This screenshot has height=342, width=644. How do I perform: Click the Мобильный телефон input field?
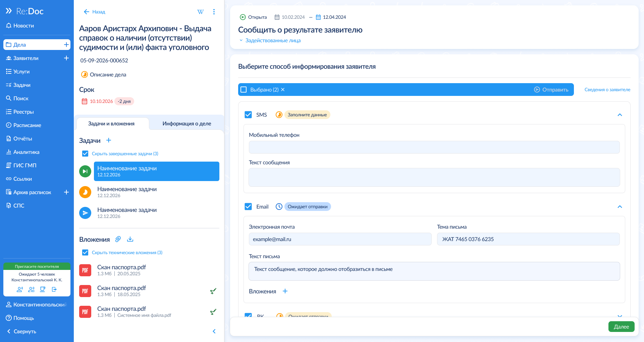pos(434,147)
